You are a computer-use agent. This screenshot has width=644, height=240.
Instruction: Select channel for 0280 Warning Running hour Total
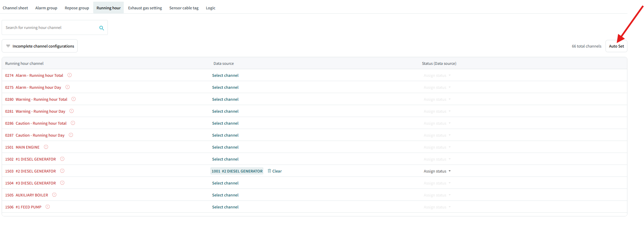click(225, 99)
